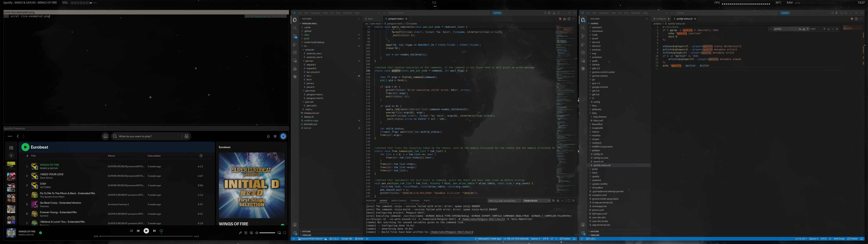Toggle Match Case in find widget

(800, 29)
